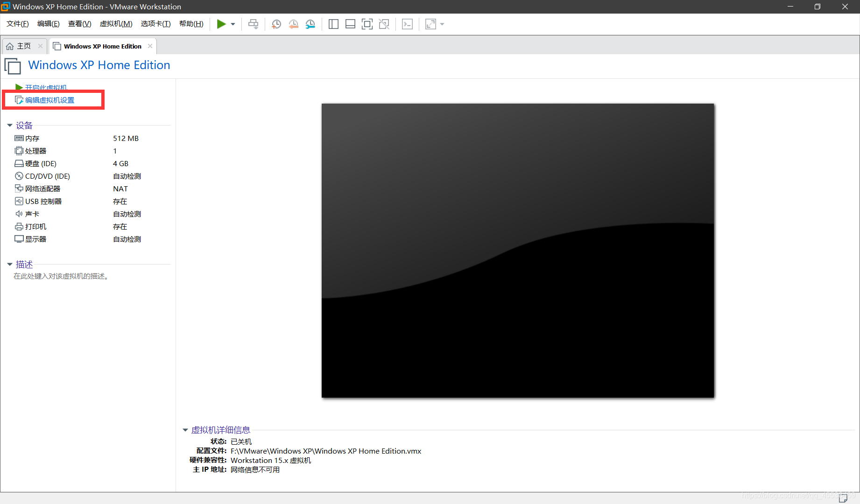This screenshot has width=860, height=504.
Task: Open the 帮助(H) menu
Action: click(191, 24)
